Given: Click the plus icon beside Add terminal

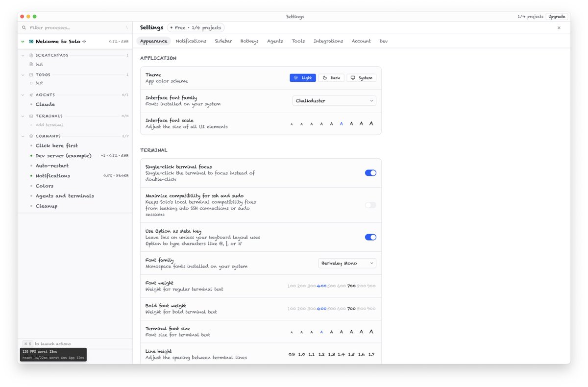Looking at the screenshot, I should (31, 125).
